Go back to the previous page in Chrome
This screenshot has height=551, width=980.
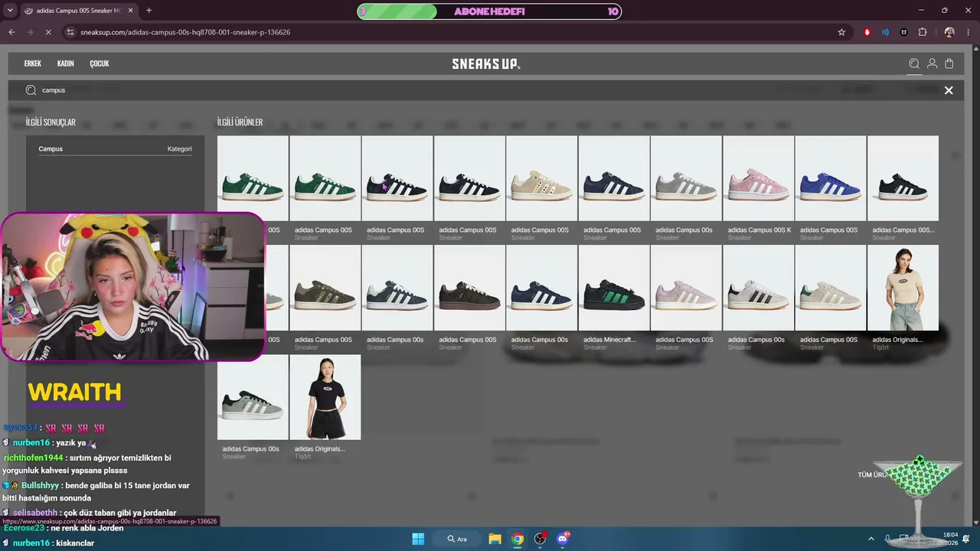(x=11, y=32)
